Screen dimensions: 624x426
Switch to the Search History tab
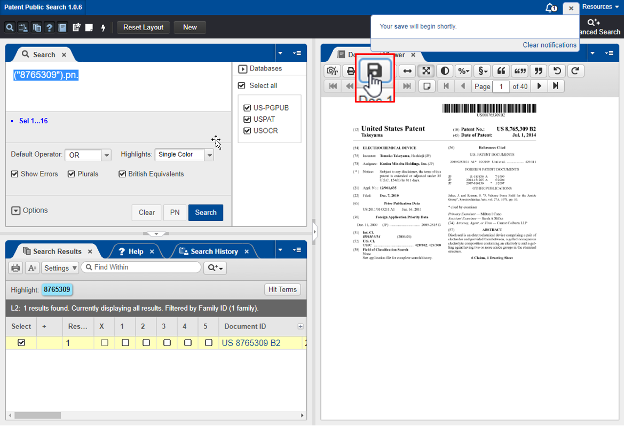pyautogui.click(x=213, y=250)
